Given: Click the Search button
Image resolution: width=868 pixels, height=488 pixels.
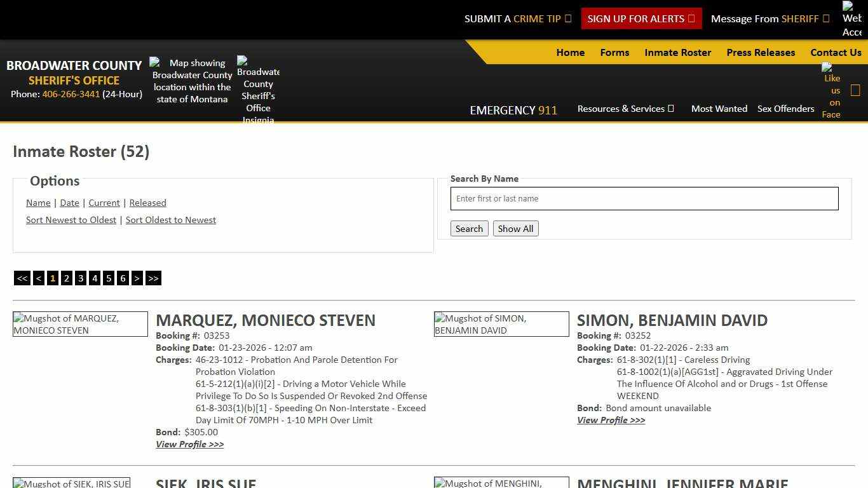Looking at the screenshot, I should point(469,229).
